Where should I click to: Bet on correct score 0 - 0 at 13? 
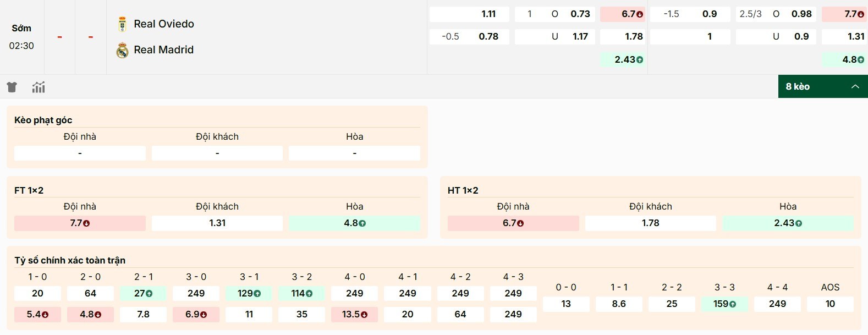click(566, 304)
